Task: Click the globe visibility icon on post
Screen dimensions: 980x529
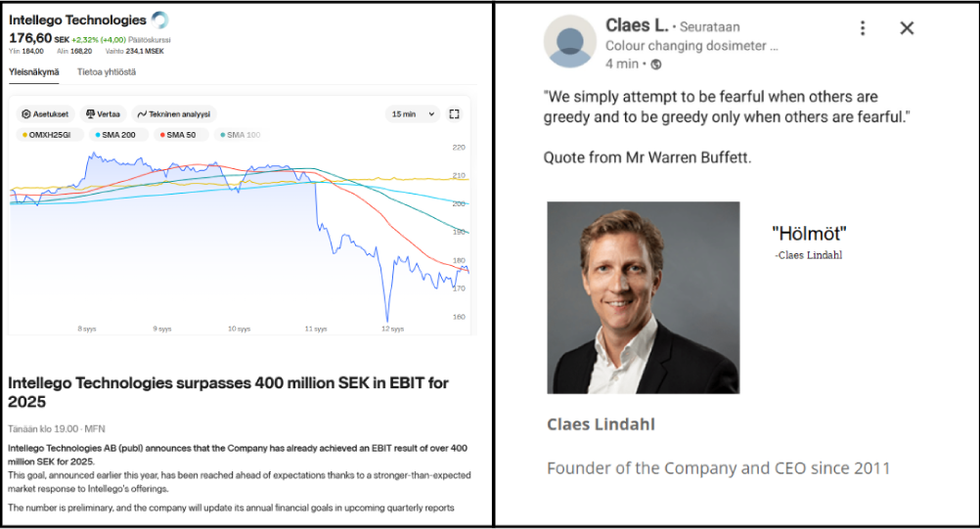Action: [x=656, y=65]
